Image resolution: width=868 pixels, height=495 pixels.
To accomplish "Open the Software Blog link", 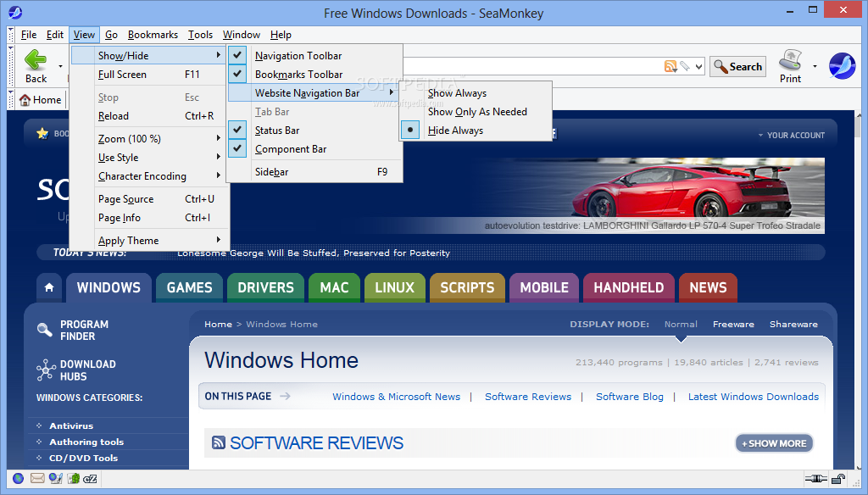I will tap(630, 397).
